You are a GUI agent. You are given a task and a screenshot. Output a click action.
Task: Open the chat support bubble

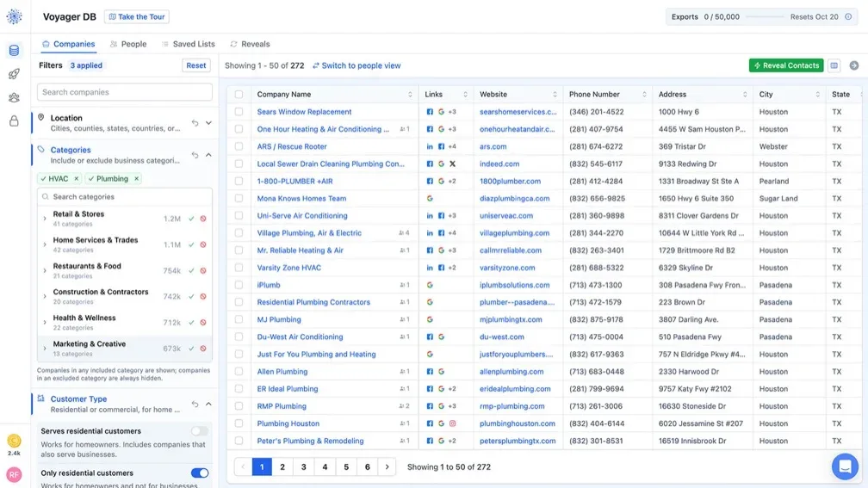[x=845, y=466]
